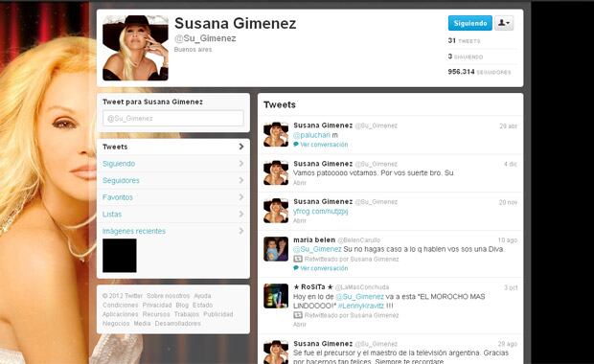Image resolution: width=594 pixels, height=364 pixels.
Task: Open the Ayuda footer link
Action: (x=202, y=296)
